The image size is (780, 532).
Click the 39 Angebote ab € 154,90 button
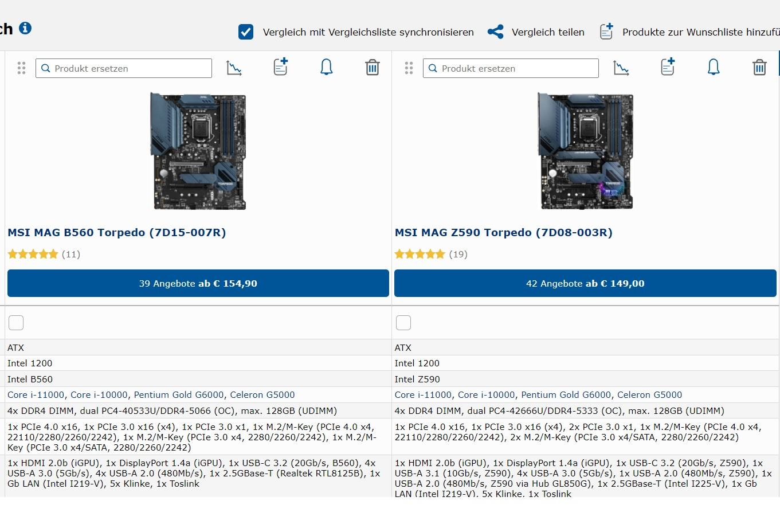pyautogui.click(x=198, y=283)
